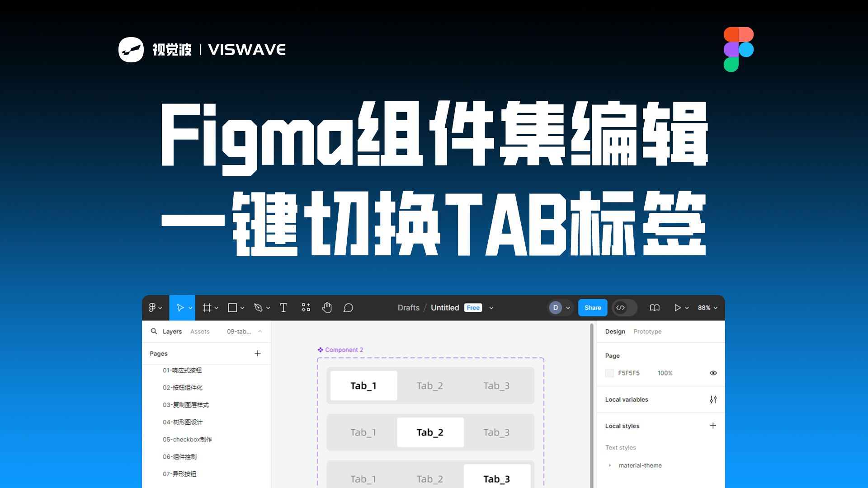Select the Pen tool
Viewport: 868px width, 488px height.
pyautogui.click(x=258, y=308)
